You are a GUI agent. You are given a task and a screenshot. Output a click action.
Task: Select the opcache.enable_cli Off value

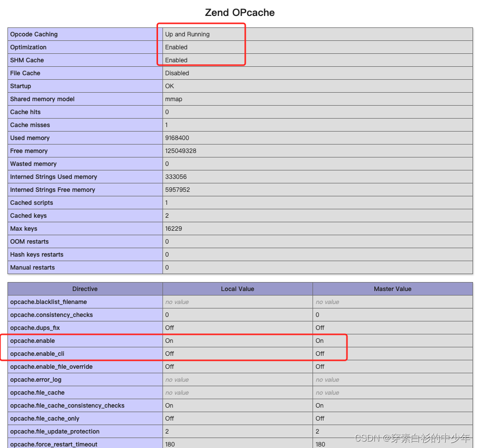171,353
